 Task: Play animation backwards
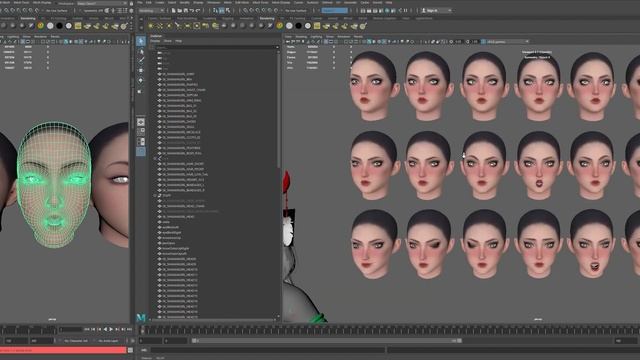click(105, 329)
